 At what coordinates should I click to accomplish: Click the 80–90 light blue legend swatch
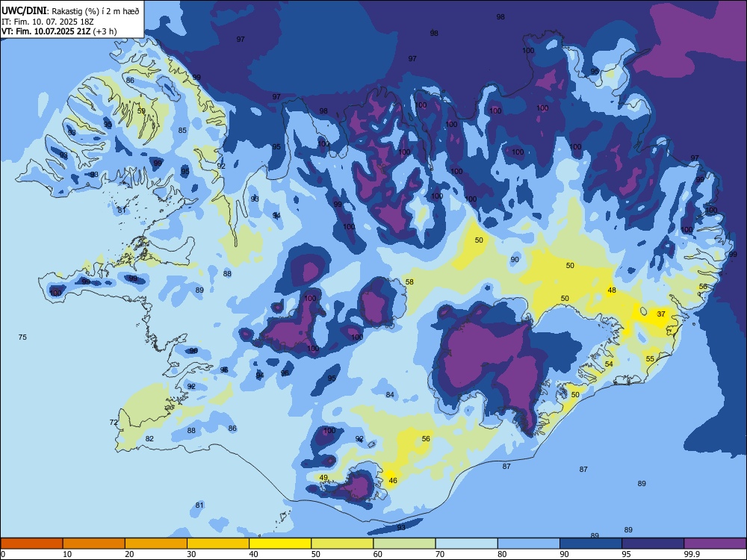click(529, 544)
